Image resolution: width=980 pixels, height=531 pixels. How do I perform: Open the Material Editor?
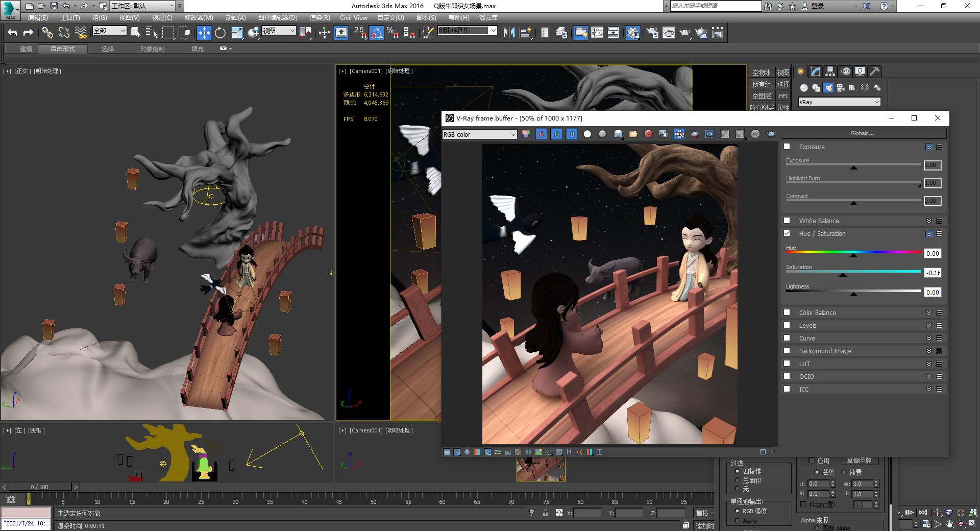tap(633, 33)
